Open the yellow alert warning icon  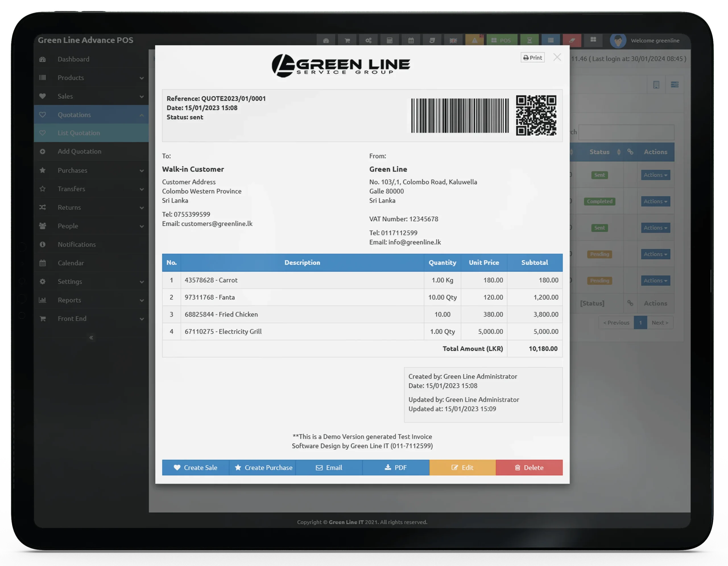click(474, 40)
